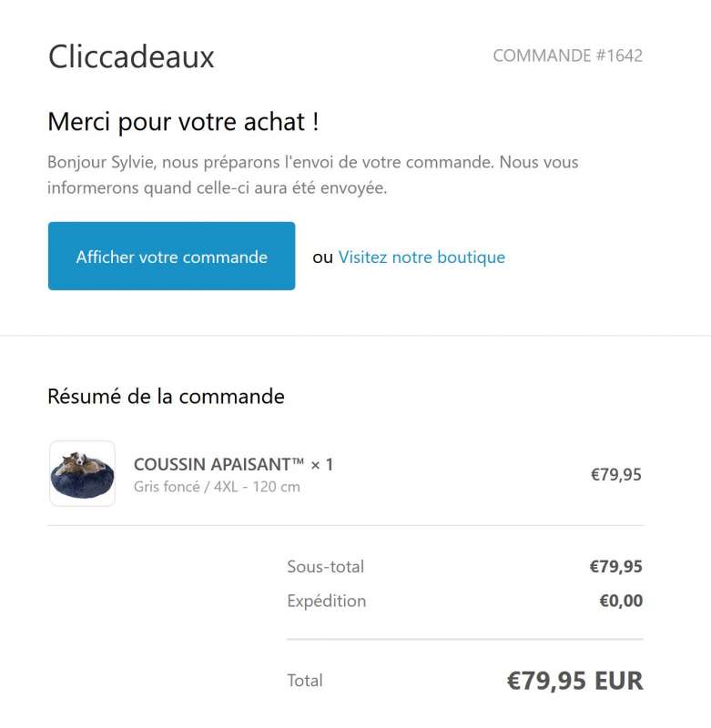
Task: Click the item price next to product
Action: pyautogui.click(x=615, y=474)
